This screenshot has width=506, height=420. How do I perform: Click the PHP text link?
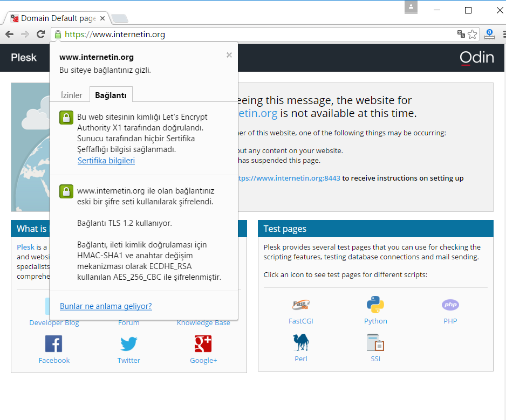pos(450,321)
